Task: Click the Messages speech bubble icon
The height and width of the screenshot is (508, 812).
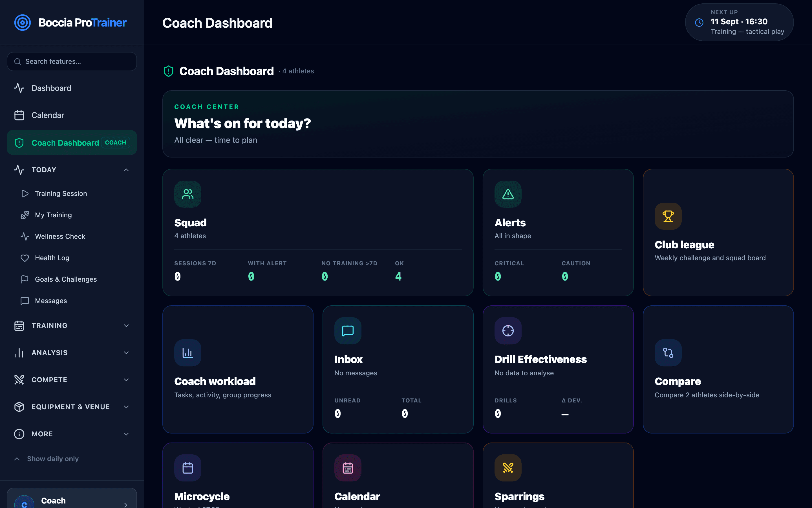Action: point(25,301)
